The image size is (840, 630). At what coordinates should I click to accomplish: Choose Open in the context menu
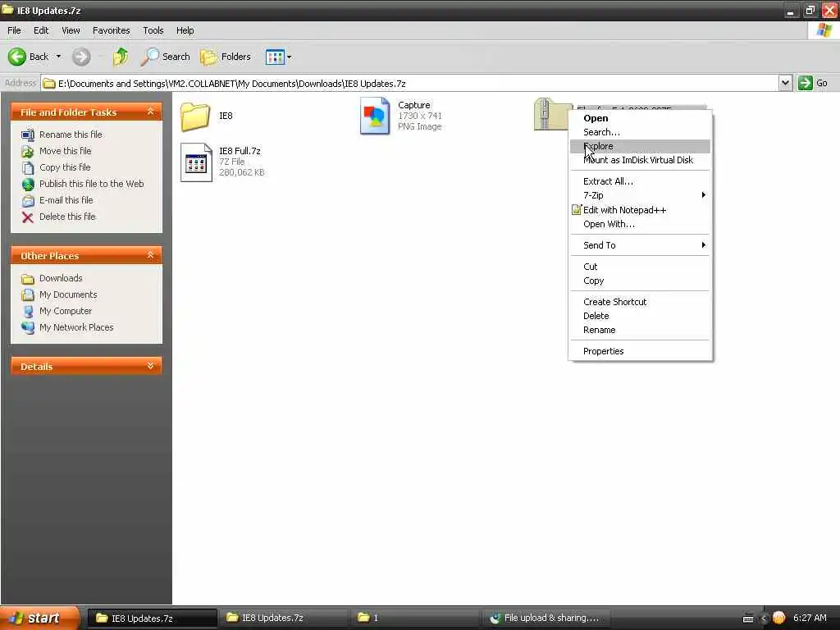click(640, 118)
